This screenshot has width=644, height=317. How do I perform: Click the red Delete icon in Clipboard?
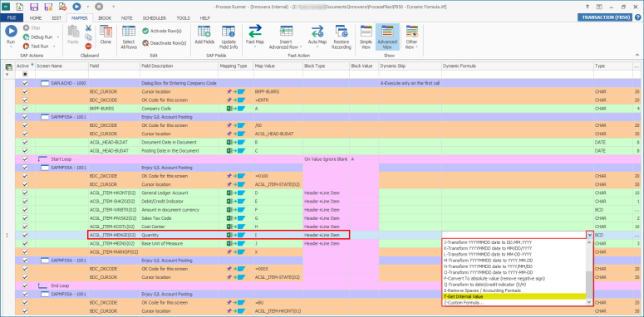click(x=88, y=46)
